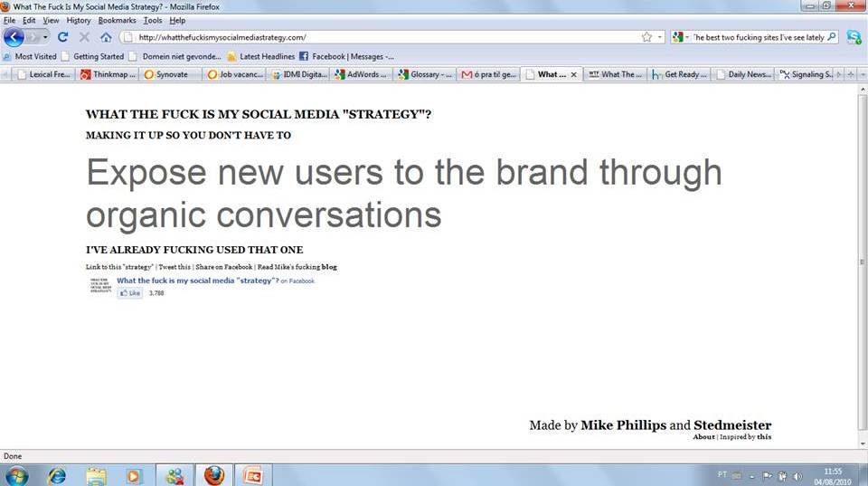Image resolution: width=868 pixels, height=486 pixels.
Task: Open the Help menu
Action: coord(177,20)
